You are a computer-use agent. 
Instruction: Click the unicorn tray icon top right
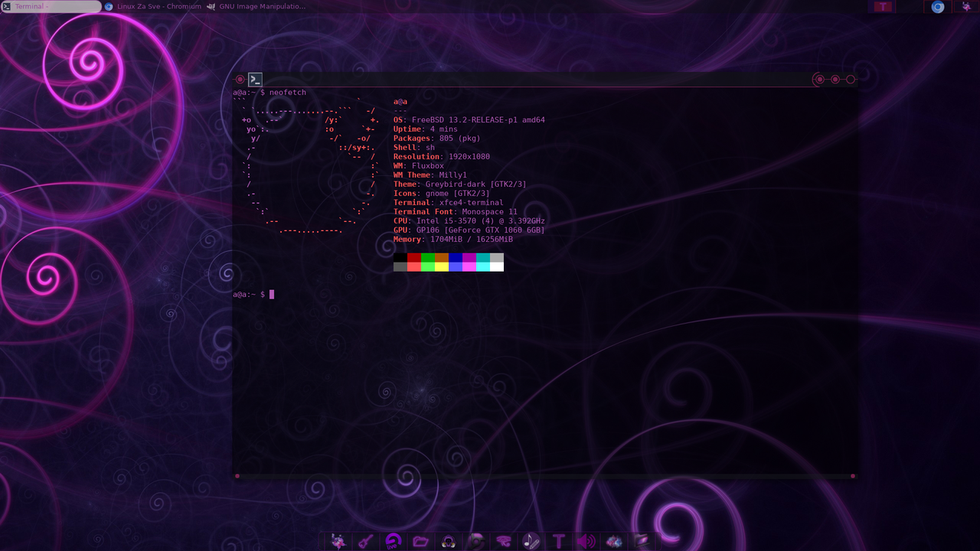click(966, 6)
